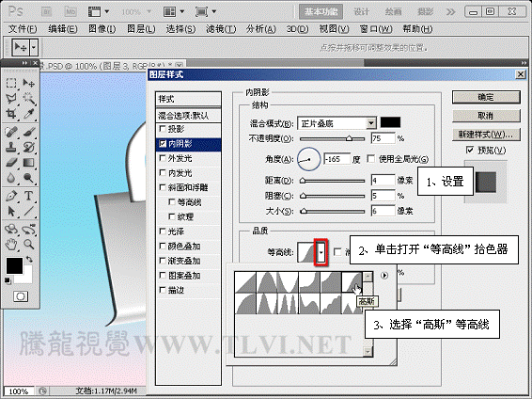Select the Pen tool

tap(11, 196)
